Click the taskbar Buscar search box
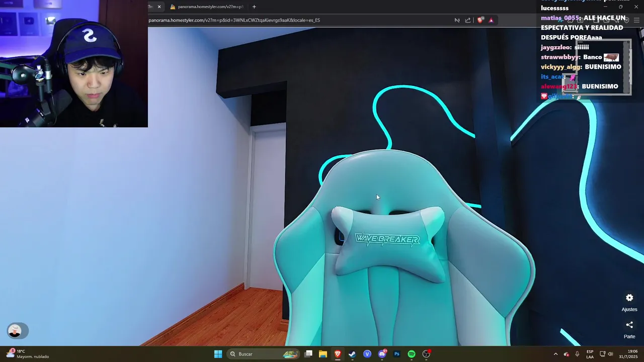 point(264,354)
